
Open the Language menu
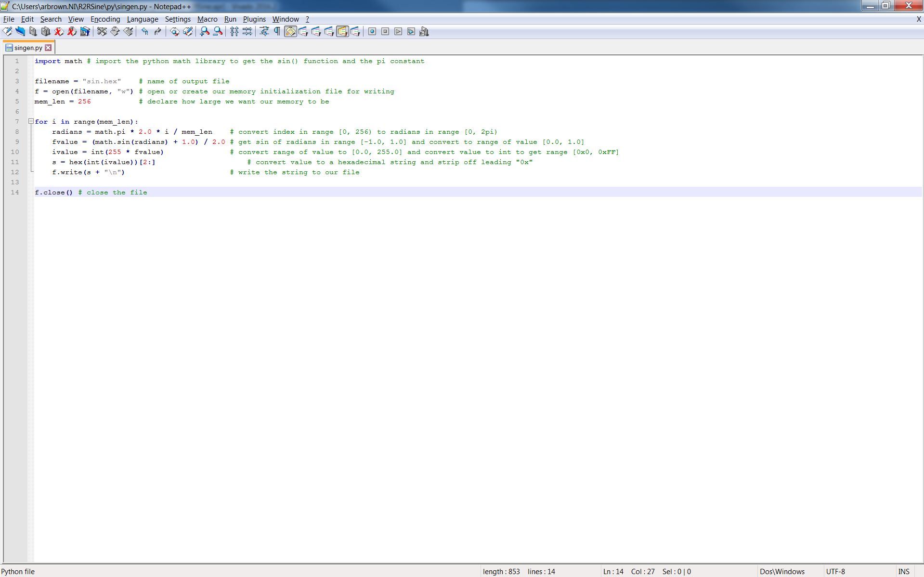point(143,19)
